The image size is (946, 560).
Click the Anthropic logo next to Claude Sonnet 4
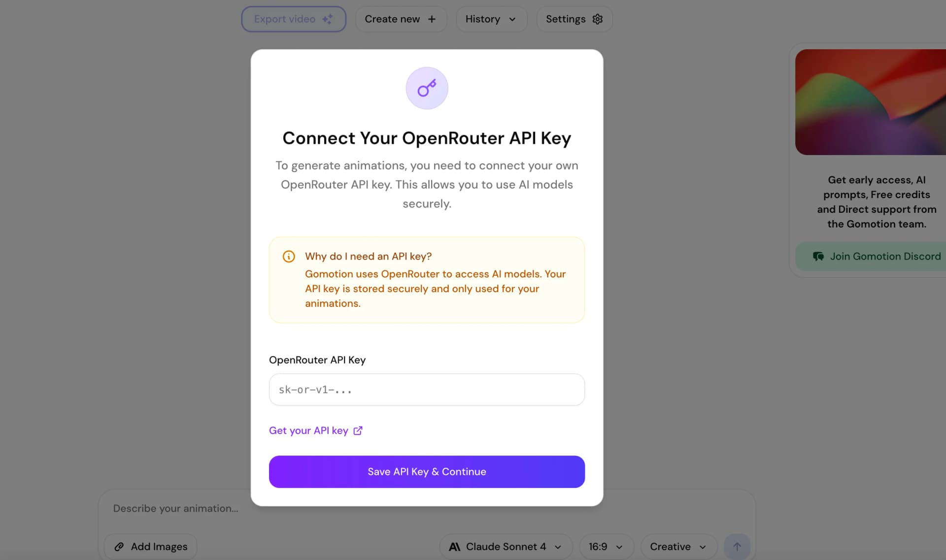(454, 546)
